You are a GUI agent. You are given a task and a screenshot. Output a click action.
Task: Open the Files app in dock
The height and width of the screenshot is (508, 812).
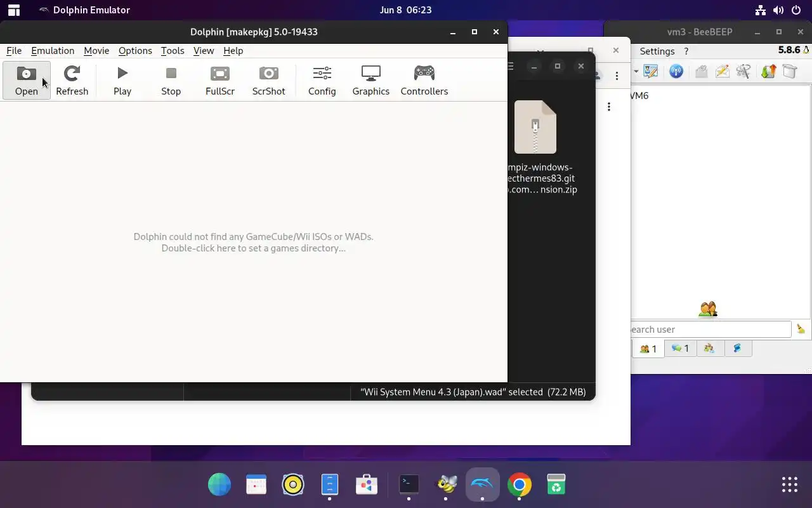(330, 485)
